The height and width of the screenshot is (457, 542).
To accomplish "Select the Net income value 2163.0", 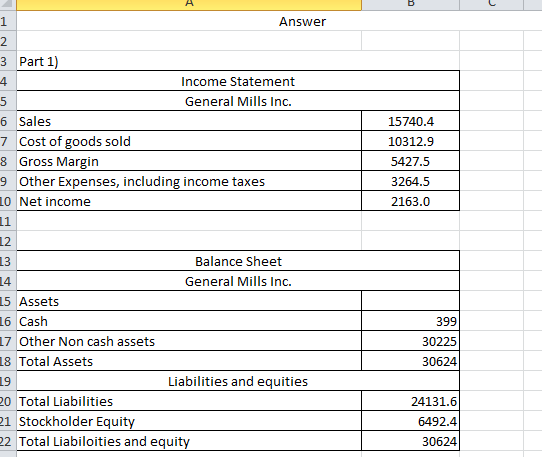I will [410, 201].
